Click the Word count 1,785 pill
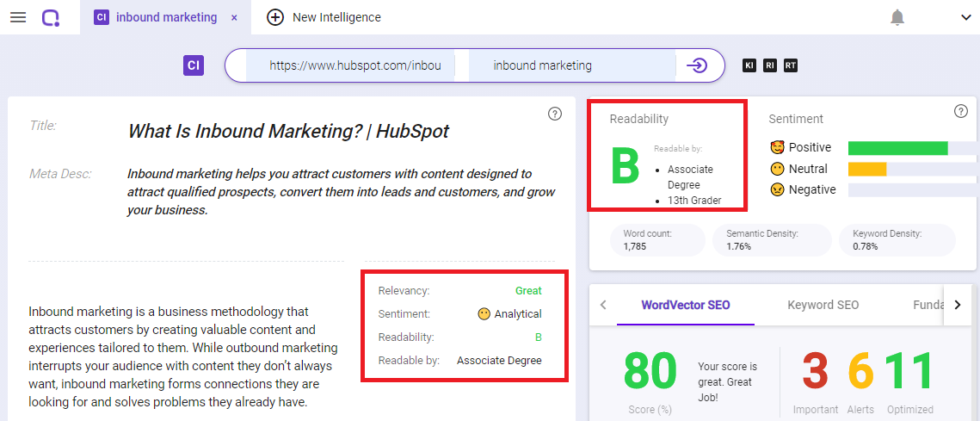This screenshot has width=980, height=421. tap(657, 239)
